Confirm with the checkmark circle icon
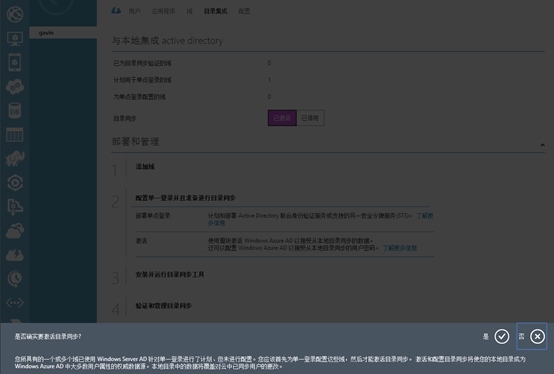Screen dimensions: 554x374 pos(502,336)
